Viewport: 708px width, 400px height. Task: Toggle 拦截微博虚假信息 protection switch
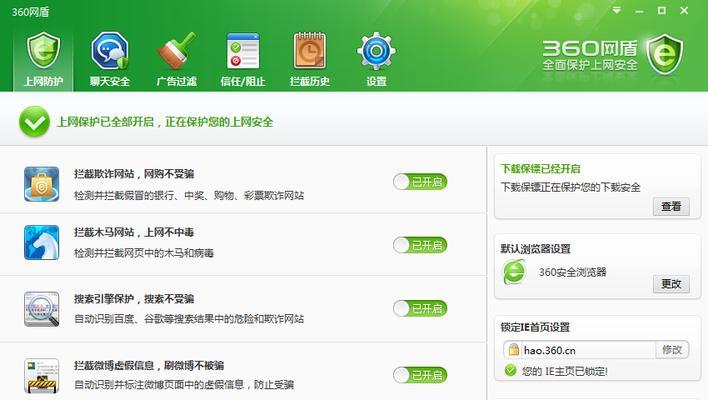click(x=420, y=375)
